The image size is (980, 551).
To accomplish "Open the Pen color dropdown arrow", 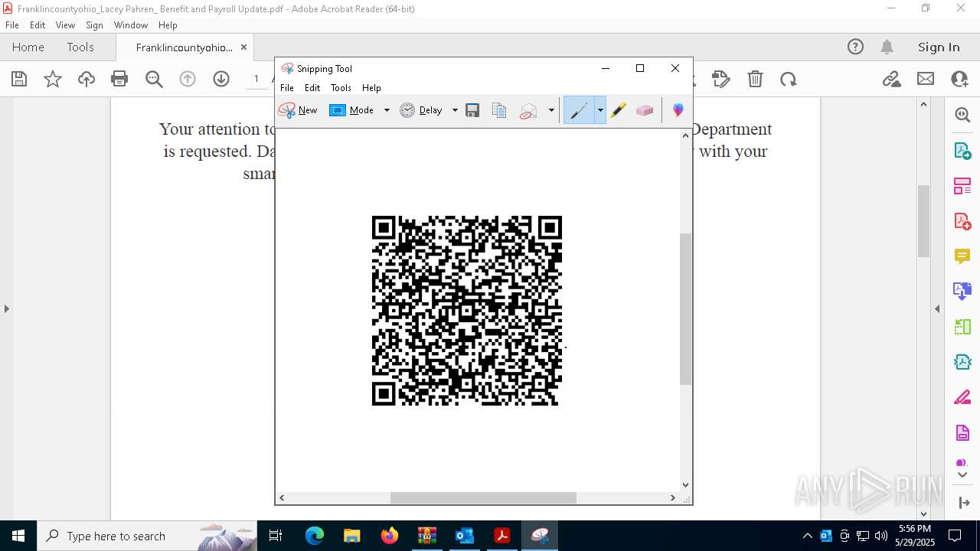I will tap(600, 110).
